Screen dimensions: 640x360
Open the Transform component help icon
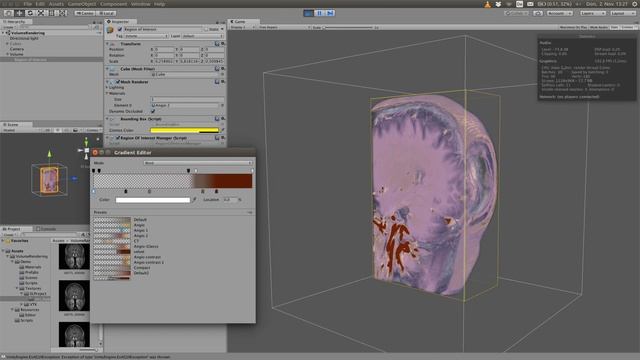click(217, 44)
